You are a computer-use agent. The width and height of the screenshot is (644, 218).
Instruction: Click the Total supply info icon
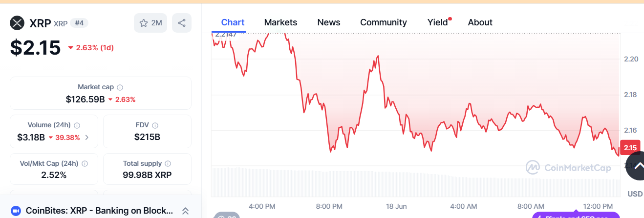(x=168, y=164)
